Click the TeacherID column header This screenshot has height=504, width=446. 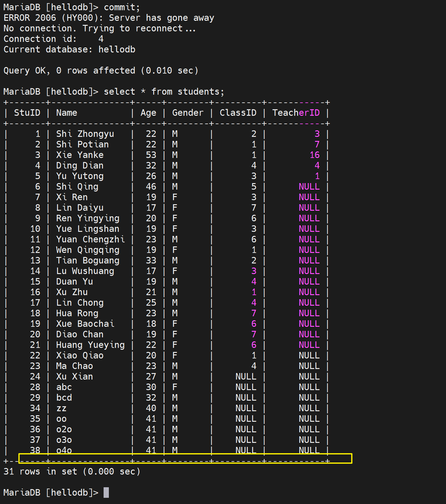[296, 113]
